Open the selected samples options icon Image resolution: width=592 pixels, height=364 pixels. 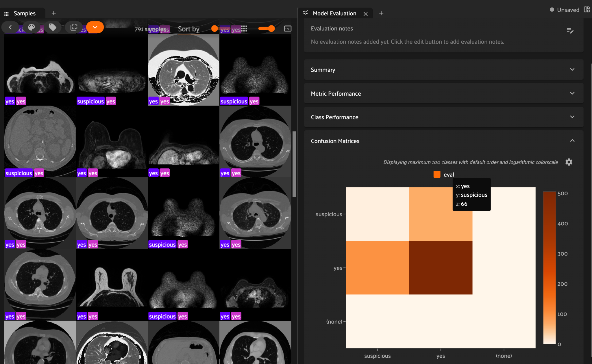coord(74,27)
